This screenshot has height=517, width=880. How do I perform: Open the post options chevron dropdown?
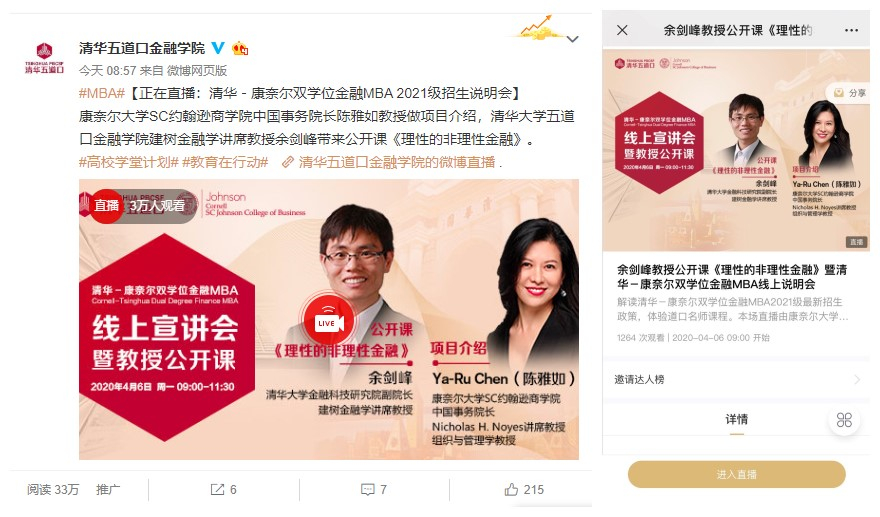click(572, 39)
